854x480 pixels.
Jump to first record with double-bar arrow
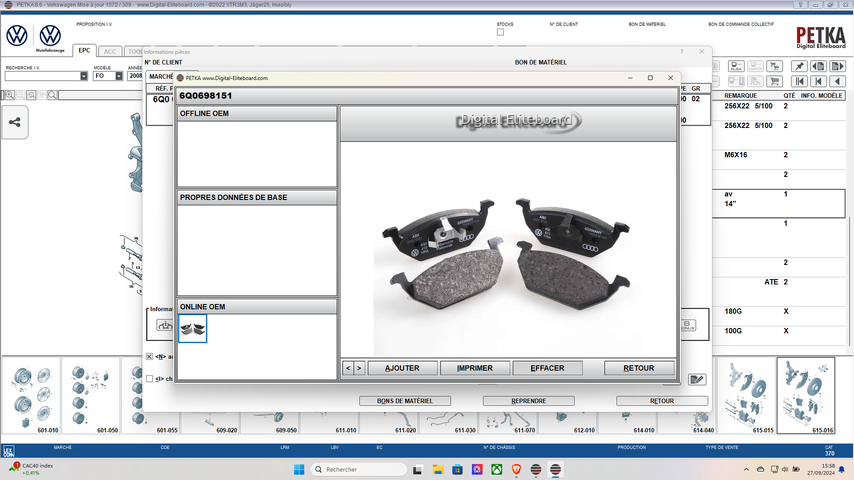point(799,81)
